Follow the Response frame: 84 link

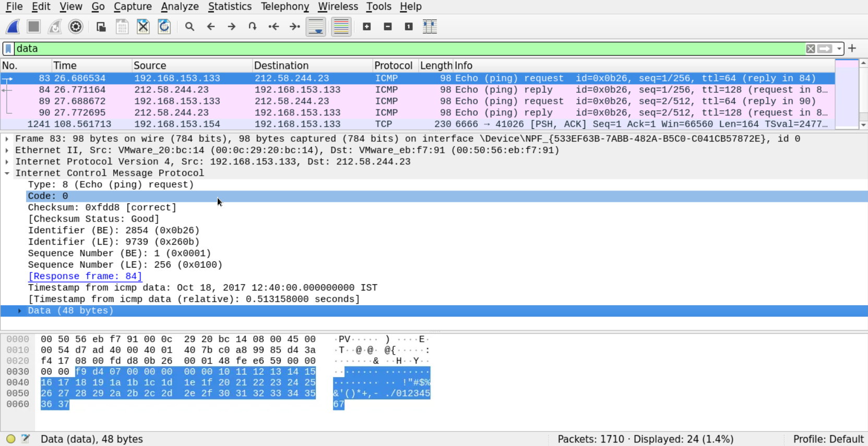tap(85, 276)
